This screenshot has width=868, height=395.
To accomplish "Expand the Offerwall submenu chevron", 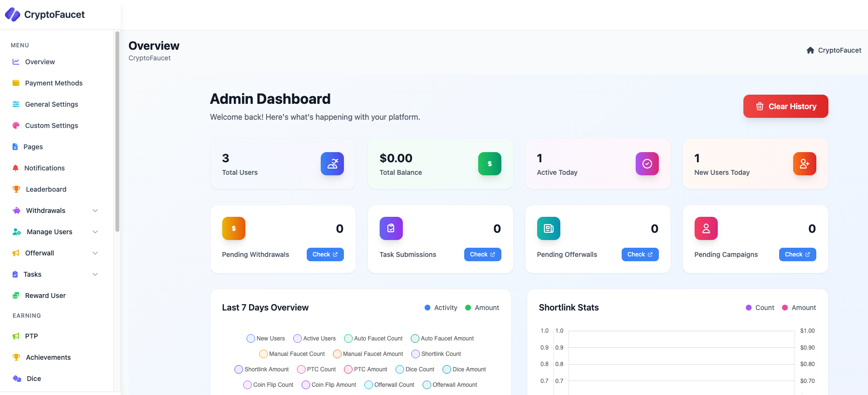I will 95,253.
